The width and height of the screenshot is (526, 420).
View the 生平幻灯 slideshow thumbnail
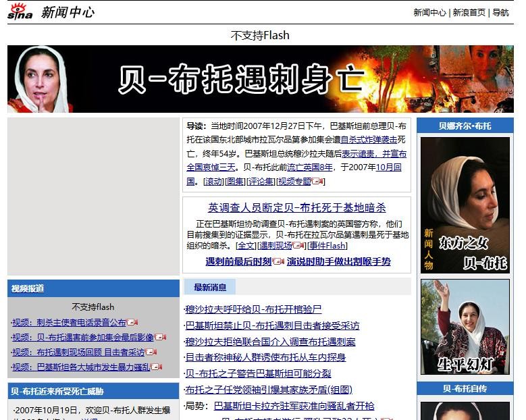coord(465,327)
